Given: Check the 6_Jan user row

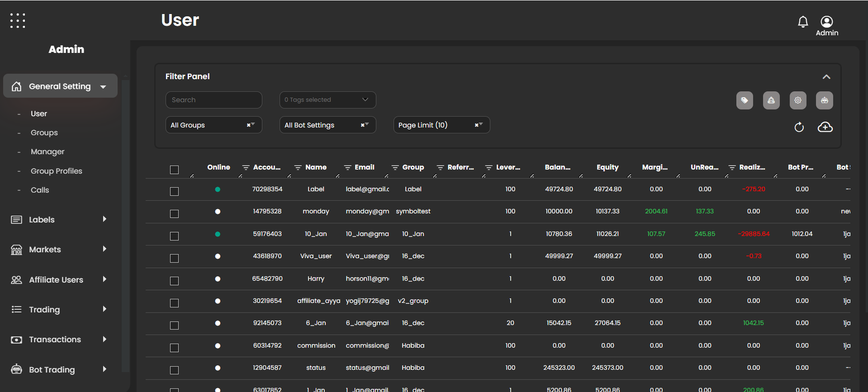Looking at the screenshot, I should coord(174,325).
